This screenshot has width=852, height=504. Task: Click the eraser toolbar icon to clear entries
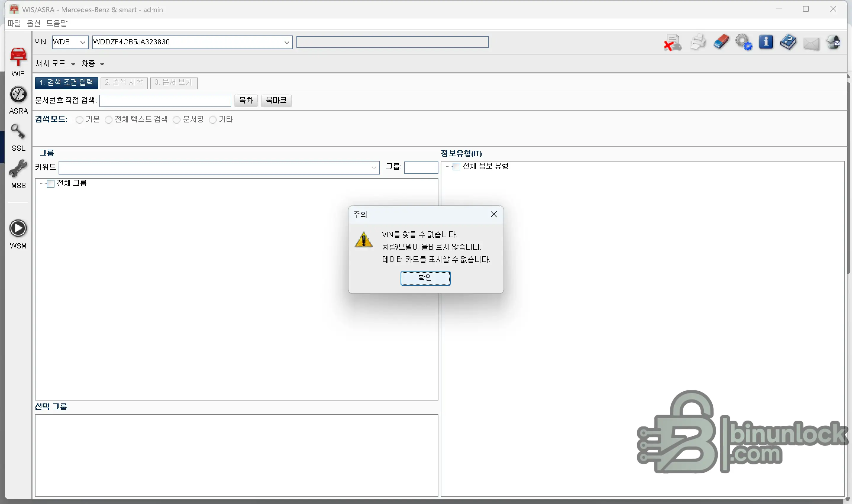(721, 42)
